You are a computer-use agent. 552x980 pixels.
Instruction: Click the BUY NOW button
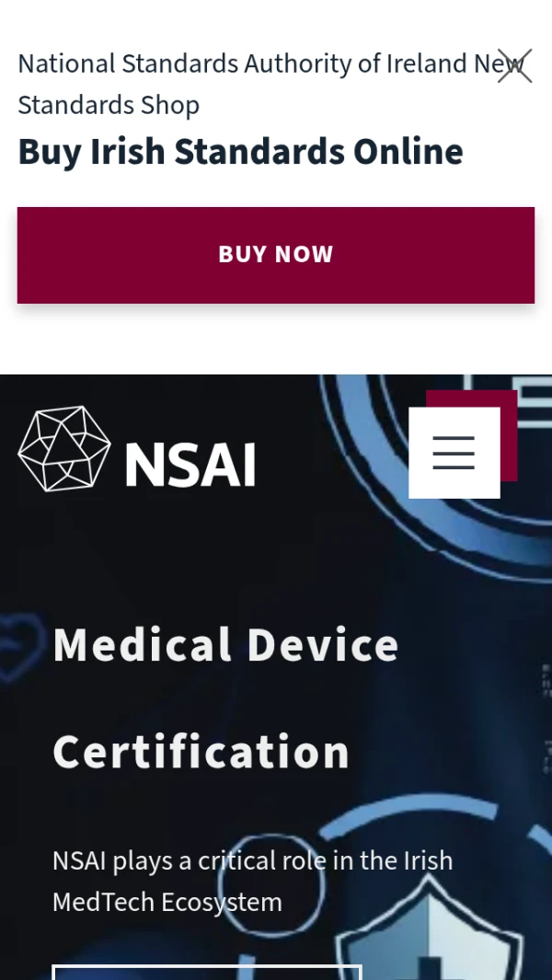(x=276, y=255)
